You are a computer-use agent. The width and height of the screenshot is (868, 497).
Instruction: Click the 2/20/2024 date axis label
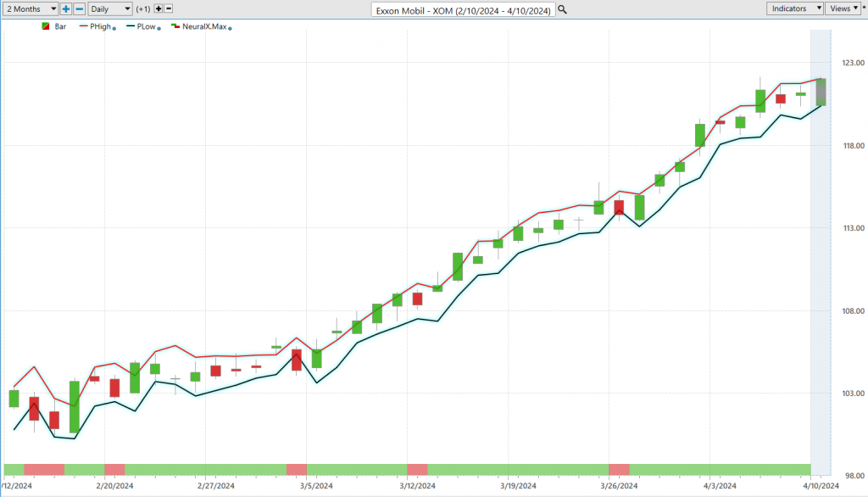click(x=114, y=486)
